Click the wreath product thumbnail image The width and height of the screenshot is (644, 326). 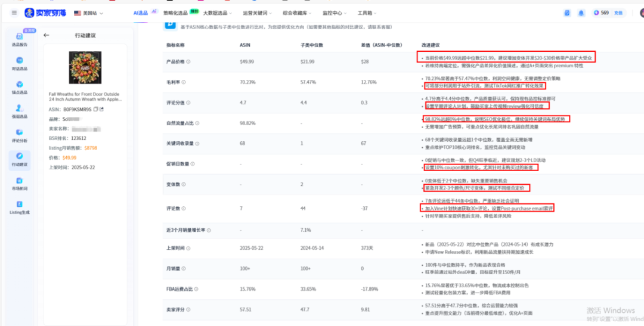[x=85, y=68]
